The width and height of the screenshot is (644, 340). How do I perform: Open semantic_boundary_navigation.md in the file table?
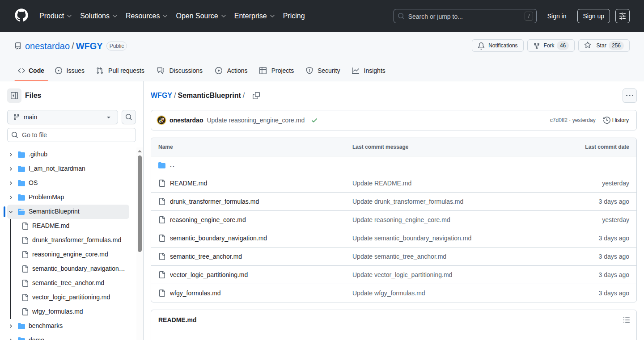(x=218, y=238)
